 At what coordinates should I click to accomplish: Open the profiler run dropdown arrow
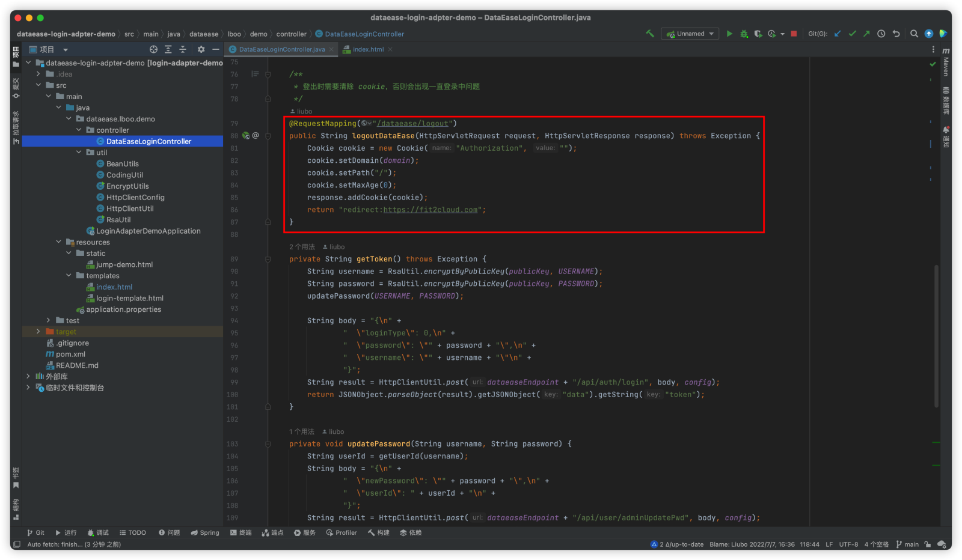(782, 34)
